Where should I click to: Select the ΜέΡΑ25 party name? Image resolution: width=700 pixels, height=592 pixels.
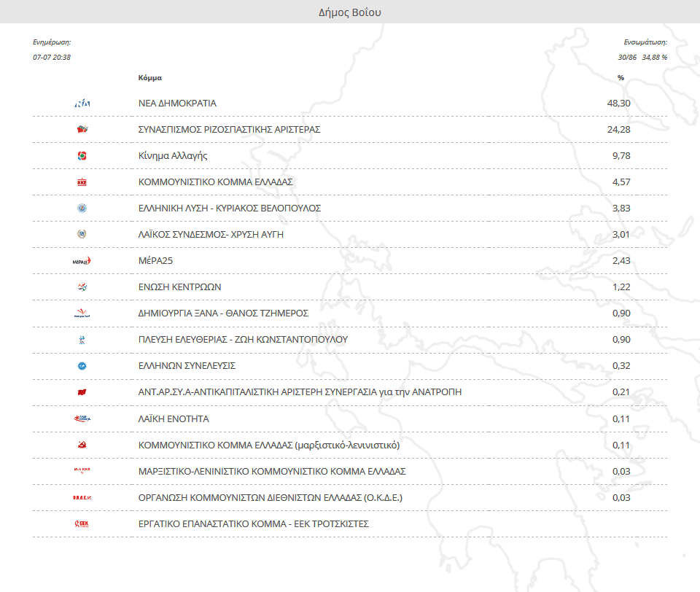155,261
